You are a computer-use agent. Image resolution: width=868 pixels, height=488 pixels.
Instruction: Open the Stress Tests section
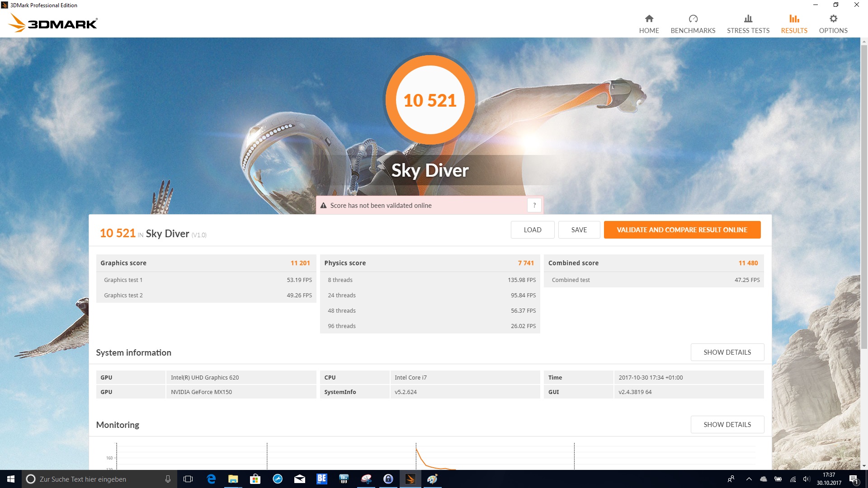tap(748, 24)
